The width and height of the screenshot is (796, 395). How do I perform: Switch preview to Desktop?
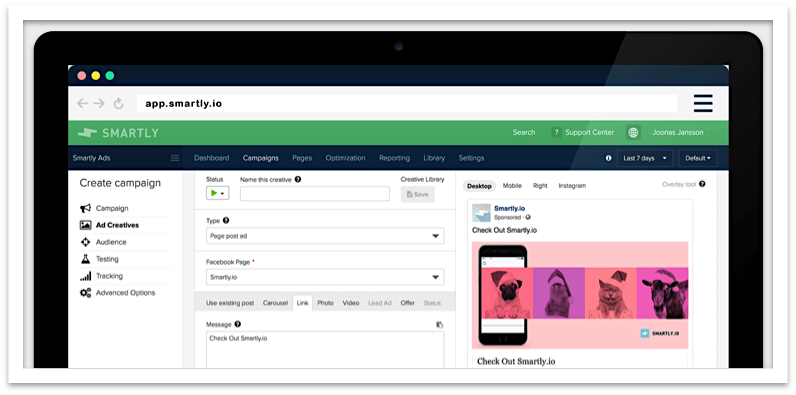pyautogui.click(x=479, y=186)
